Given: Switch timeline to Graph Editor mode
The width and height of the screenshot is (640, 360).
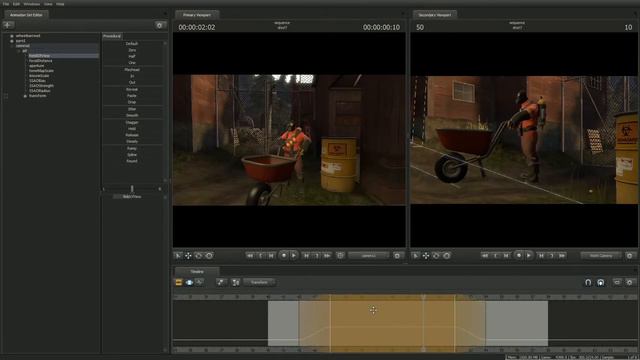Looking at the screenshot, I should pos(200,282).
